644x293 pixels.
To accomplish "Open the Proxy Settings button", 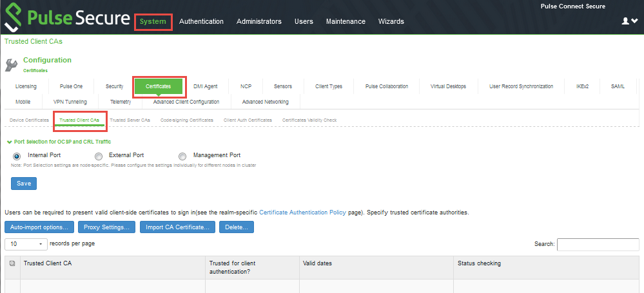I will (x=107, y=227).
